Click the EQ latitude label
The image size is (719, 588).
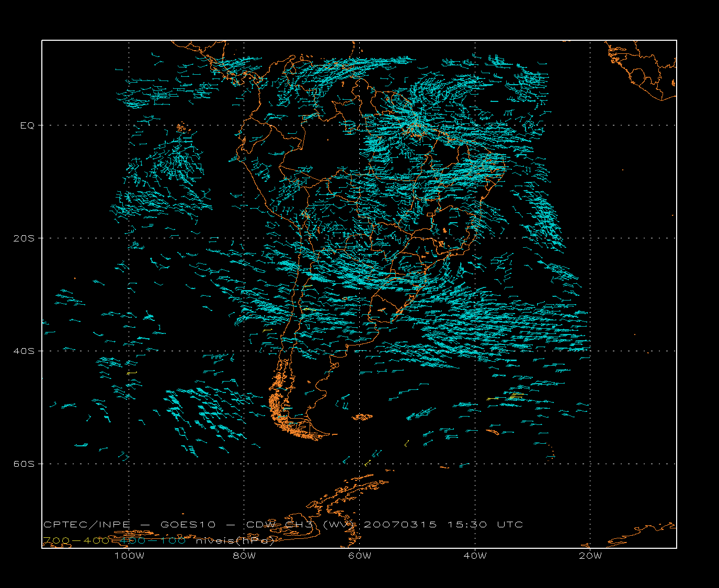(x=27, y=125)
